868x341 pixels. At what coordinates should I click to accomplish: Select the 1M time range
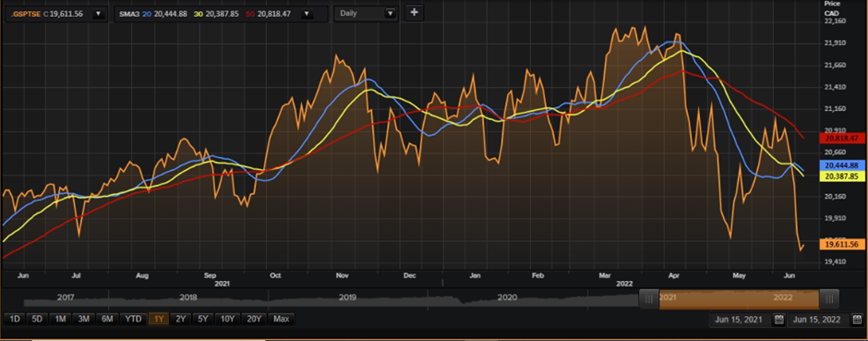60,319
